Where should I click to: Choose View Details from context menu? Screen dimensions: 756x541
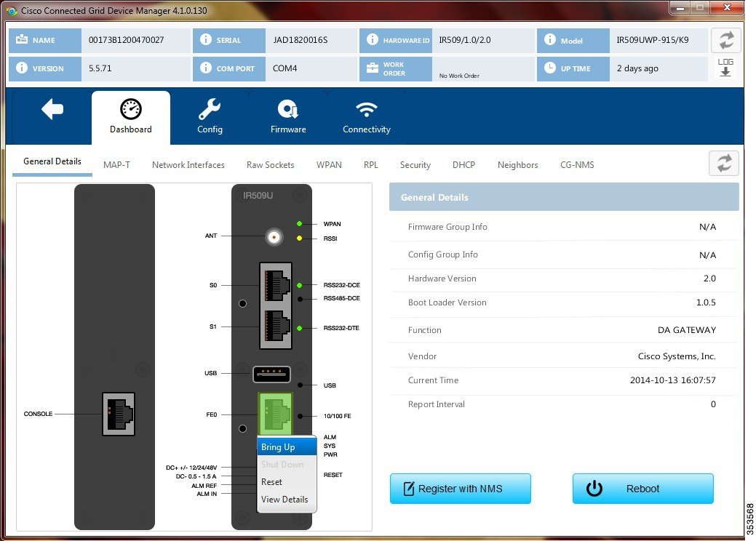287,499
